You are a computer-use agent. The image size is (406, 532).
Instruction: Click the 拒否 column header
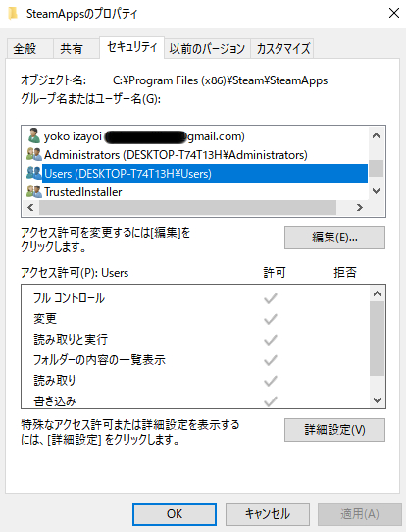345,273
